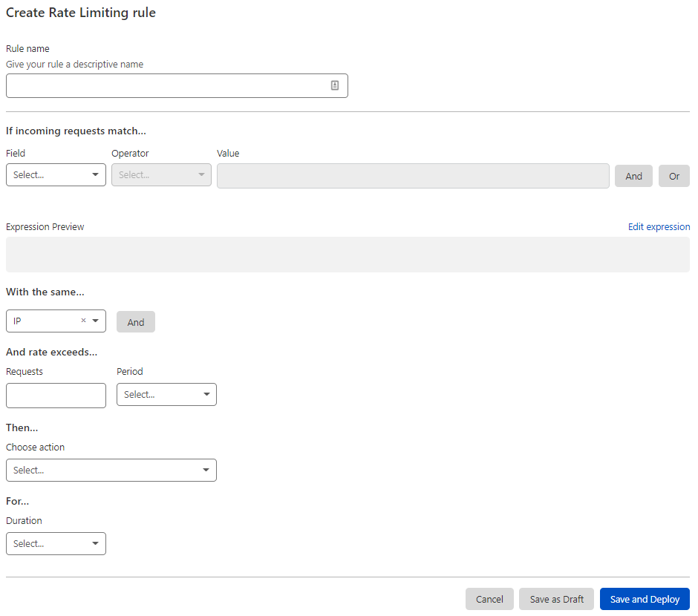Click Save and Deploy
The image size is (698, 616).
coord(645,599)
